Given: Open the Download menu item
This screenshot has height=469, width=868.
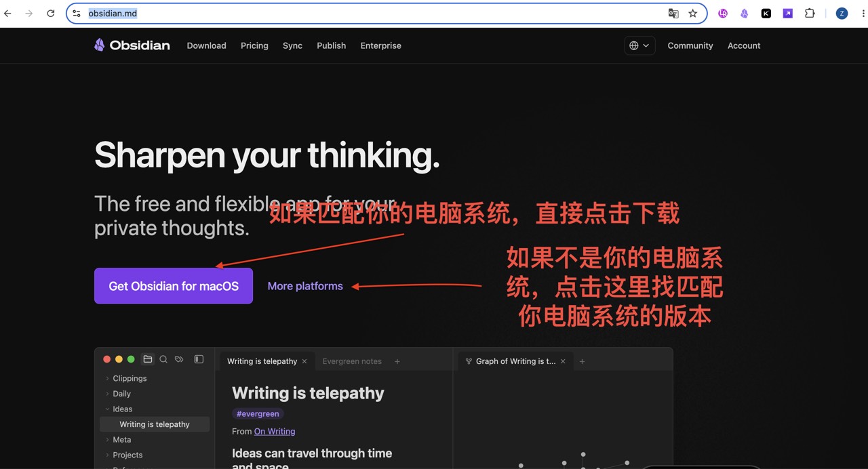Looking at the screenshot, I should tap(207, 45).
